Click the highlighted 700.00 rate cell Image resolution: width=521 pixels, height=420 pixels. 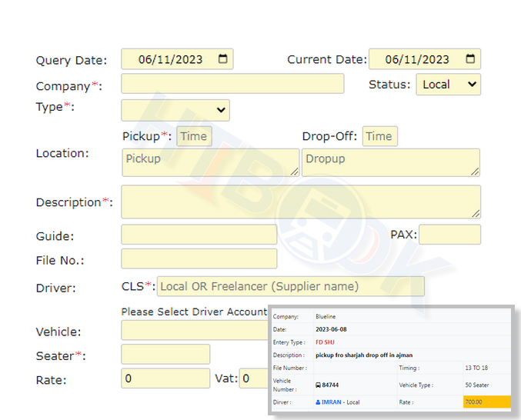coord(486,402)
